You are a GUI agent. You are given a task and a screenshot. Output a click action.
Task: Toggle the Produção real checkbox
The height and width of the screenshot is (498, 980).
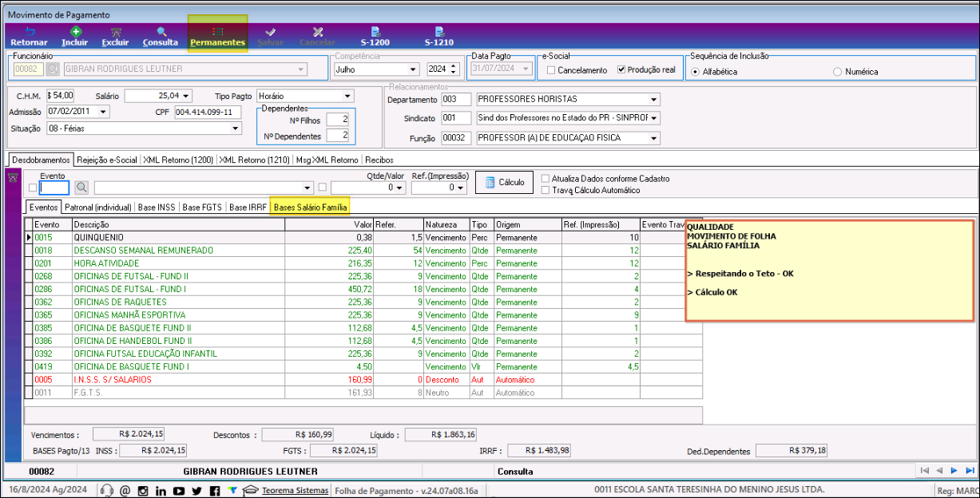click(x=621, y=70)
